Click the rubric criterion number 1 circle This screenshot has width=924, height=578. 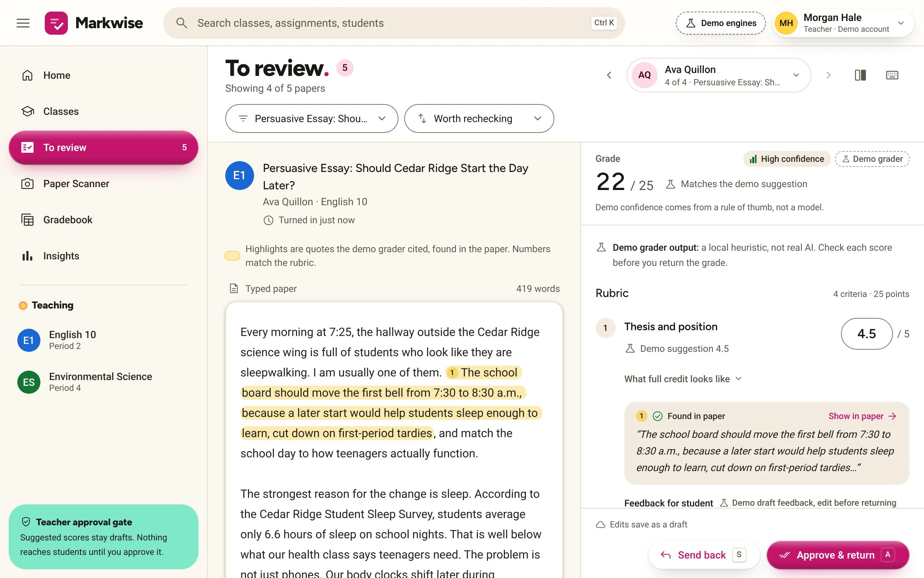pyautogui.click(x=605, y=328)
